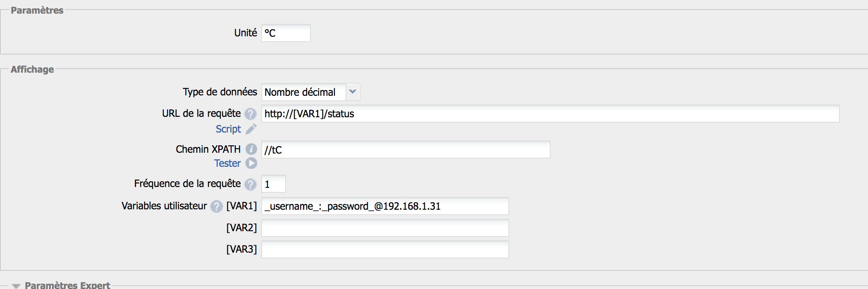
Task: Click the Tester link
Action: pyautogui.click(x=227, y=163)
